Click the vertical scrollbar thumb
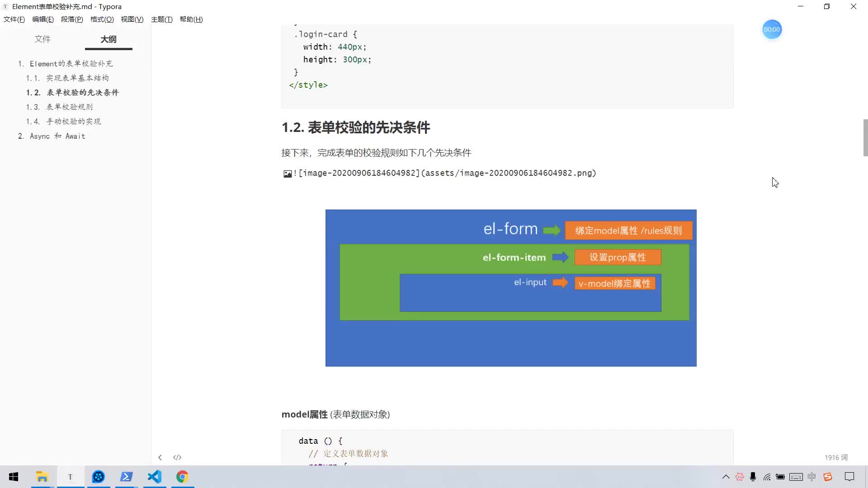This screenshot has height=488, width=868. pos(865,138)
